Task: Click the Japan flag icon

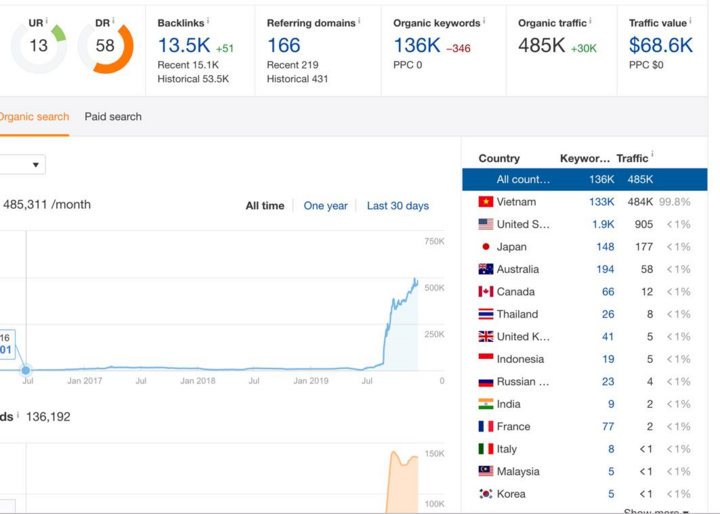Action: pyautogui.click(x=486, y=247)
